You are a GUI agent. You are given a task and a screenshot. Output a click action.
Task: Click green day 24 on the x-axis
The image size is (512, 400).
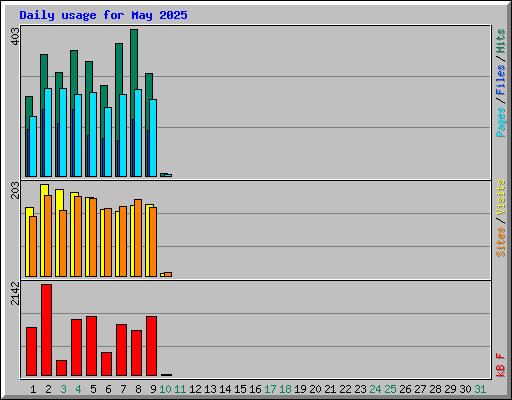tap(375, 389)
